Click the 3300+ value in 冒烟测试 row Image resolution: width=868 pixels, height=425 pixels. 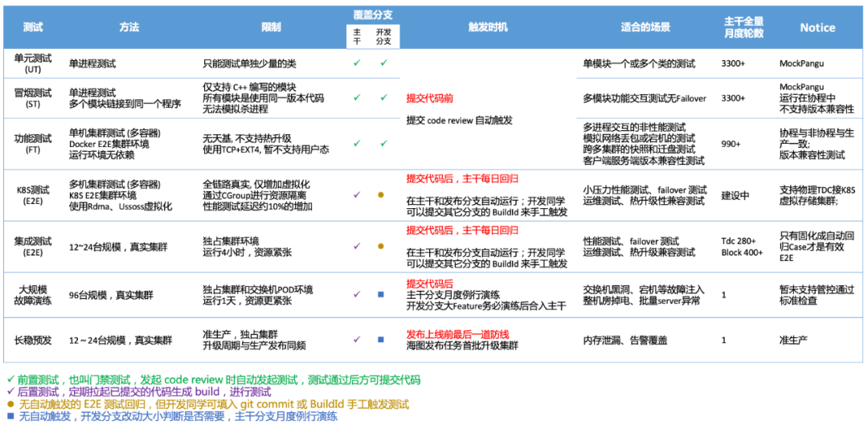click(733, 98)
